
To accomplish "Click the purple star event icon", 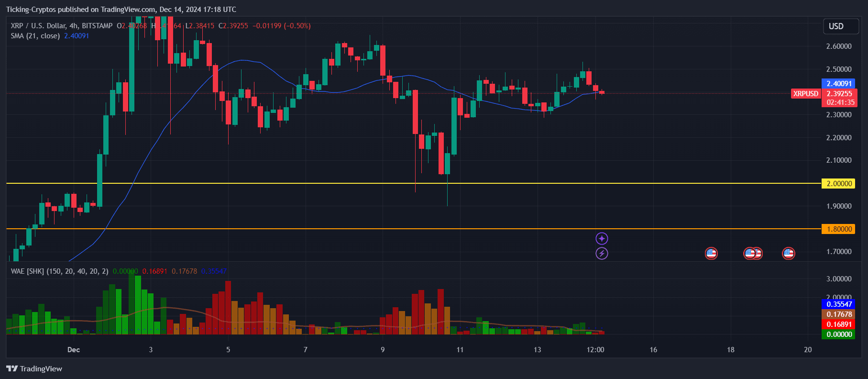I will click(602, 238).
